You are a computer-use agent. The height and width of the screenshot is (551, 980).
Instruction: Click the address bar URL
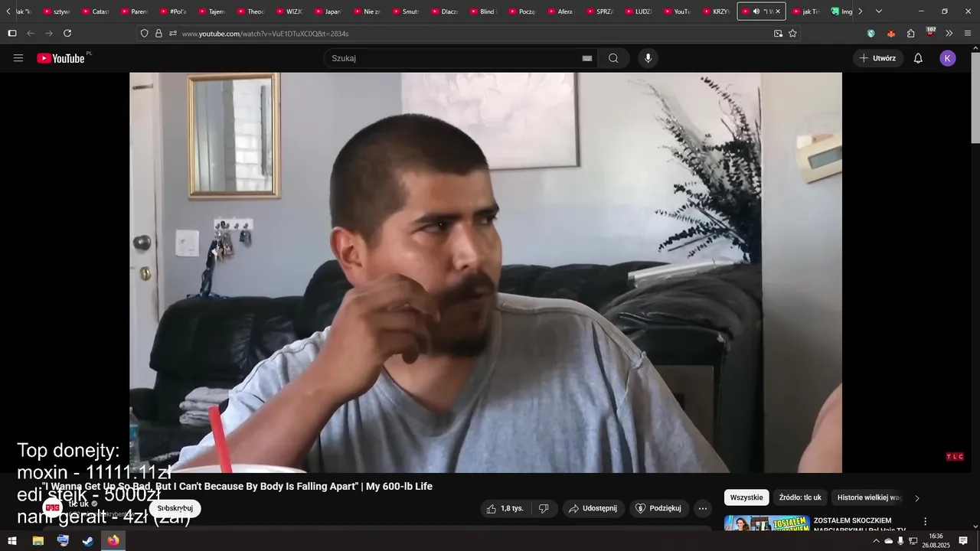[x=265, y=34]
